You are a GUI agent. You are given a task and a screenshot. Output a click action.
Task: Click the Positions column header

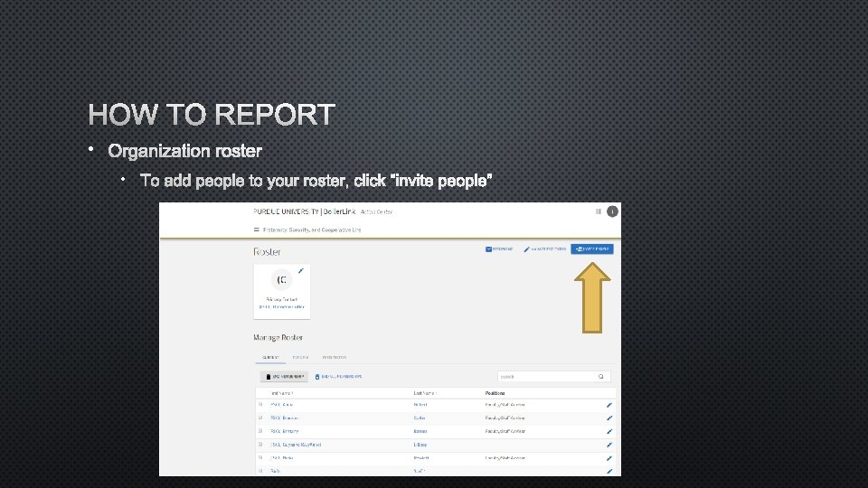[x=495, y=393]
